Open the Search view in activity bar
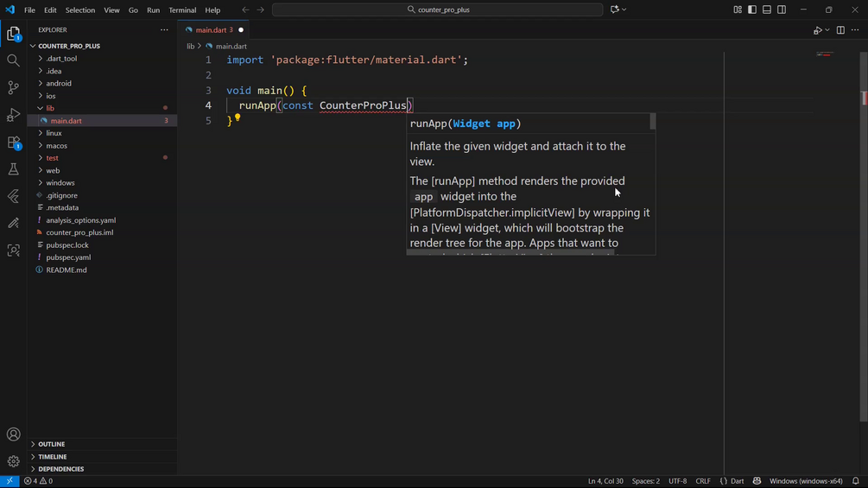The height and width of the screenshot is (488, 868). coord(13,60)
